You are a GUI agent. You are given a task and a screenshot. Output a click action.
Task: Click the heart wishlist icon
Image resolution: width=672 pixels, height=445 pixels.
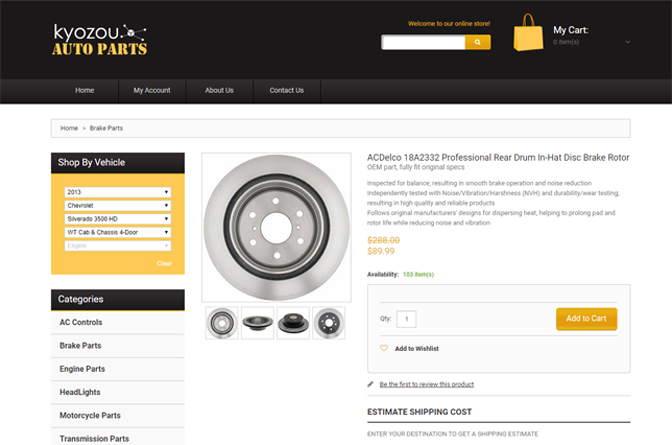384,349
